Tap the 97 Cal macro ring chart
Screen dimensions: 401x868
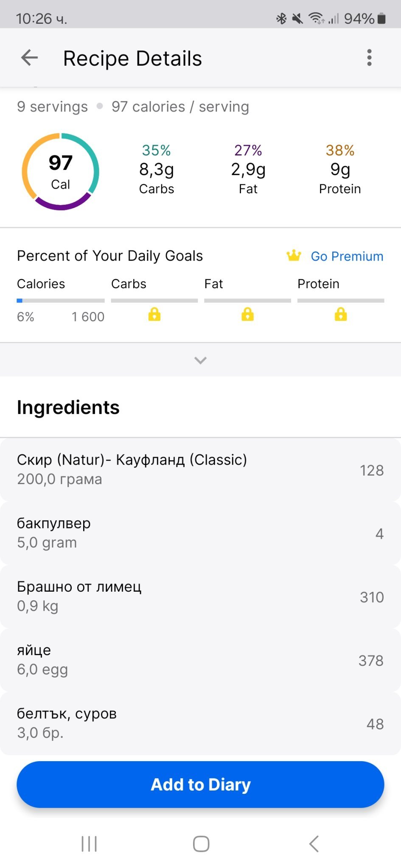coord(61,172)
